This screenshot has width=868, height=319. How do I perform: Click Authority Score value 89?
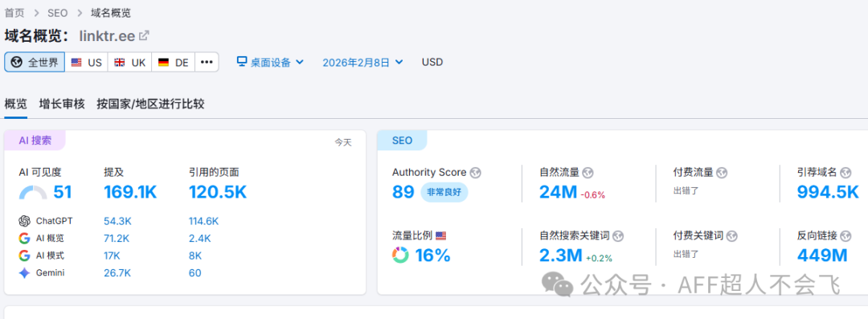coord(403,192)
